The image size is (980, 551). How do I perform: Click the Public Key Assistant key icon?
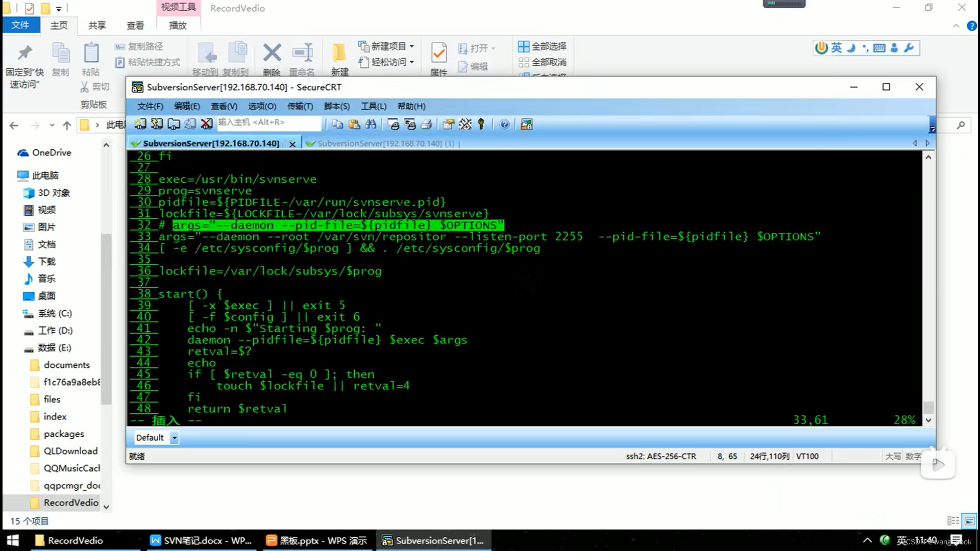coord(481,124)
